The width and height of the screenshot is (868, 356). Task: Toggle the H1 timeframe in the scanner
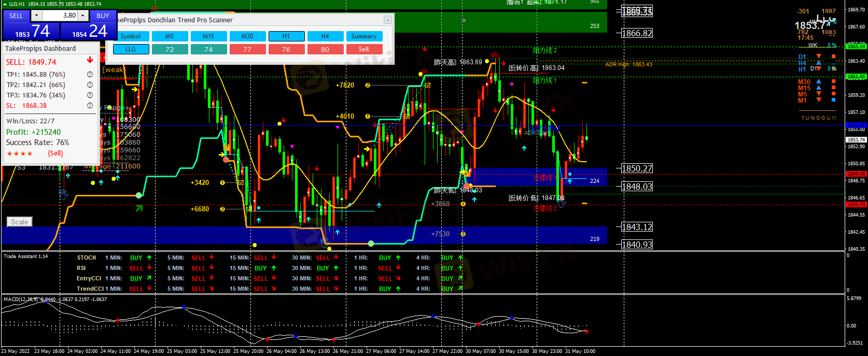coord(286,36)
